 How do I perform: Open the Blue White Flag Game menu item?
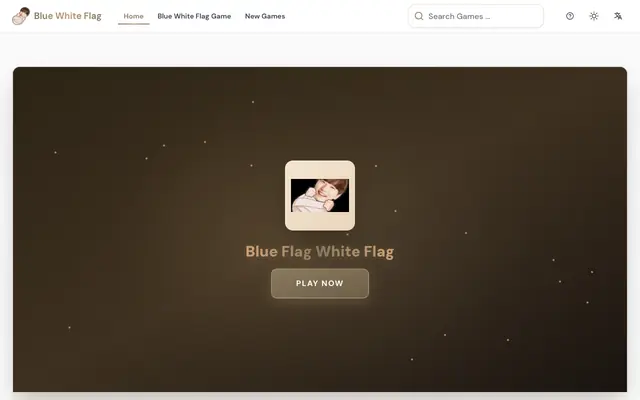point(194,16)
